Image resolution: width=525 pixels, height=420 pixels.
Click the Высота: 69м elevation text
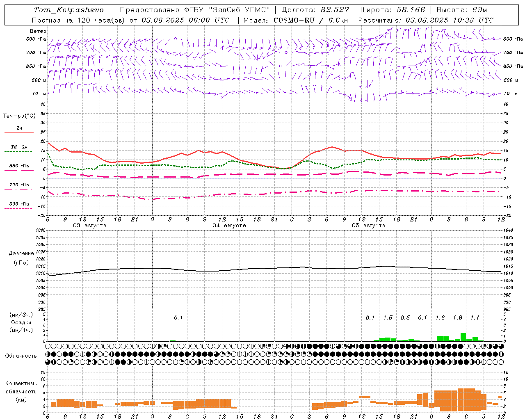coord(461,10)
